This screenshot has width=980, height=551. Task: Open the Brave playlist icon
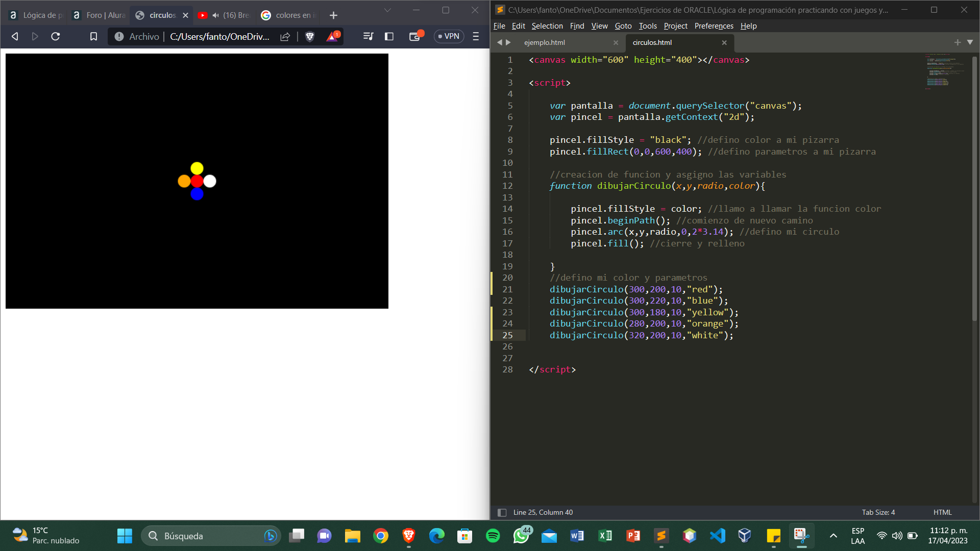coord(368,36)
